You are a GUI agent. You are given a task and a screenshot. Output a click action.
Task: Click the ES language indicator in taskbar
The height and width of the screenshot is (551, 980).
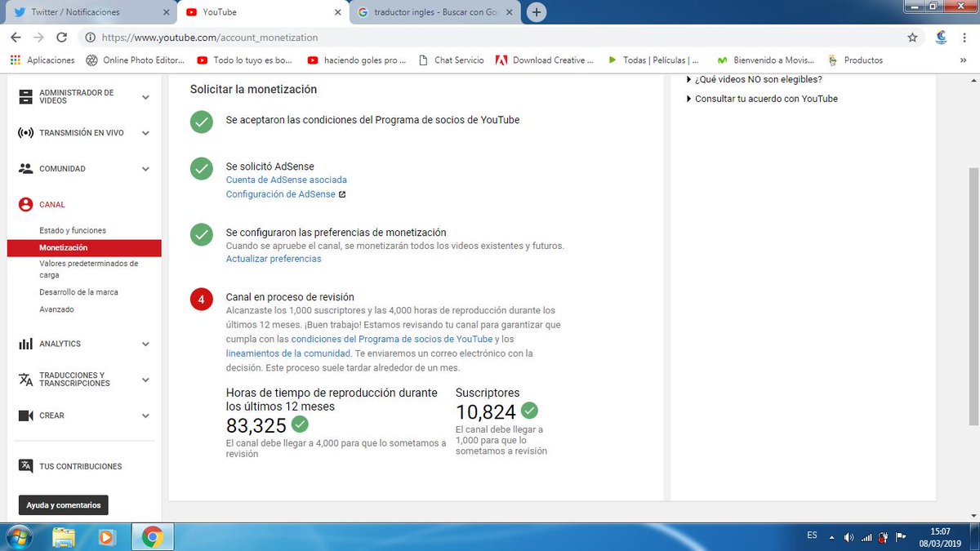tap(812, 535)
